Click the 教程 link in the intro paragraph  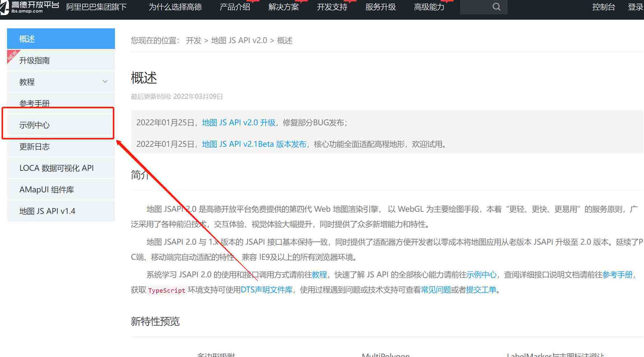pyautogui.click(x=319, y=274)
